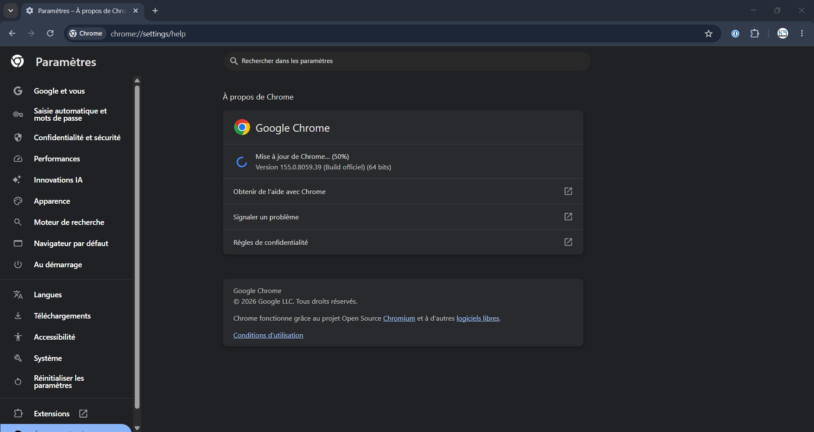
Task: Click the sidebar scrollbar down arrow
Action: 137,428
